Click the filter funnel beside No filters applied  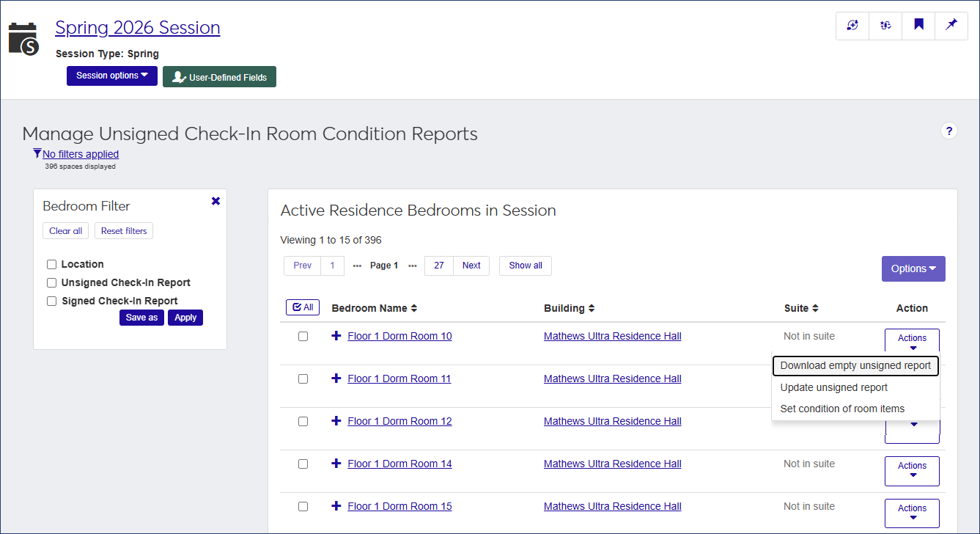coord(37,153)
